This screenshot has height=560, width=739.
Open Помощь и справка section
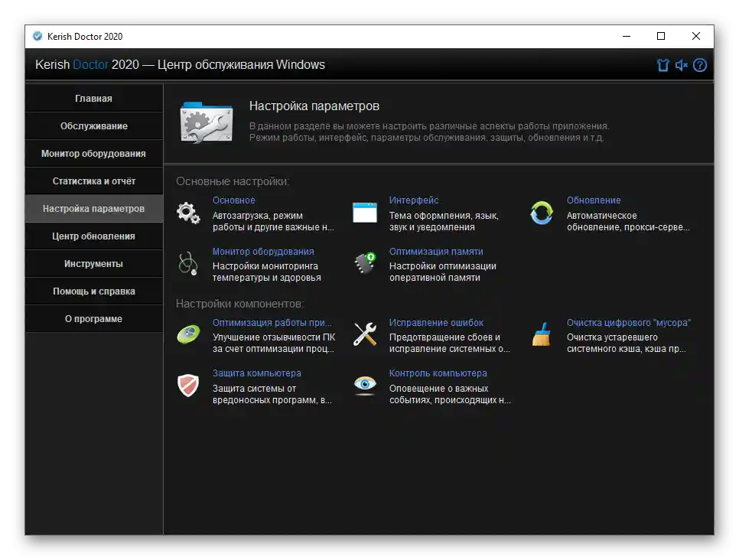coord(94,291)
